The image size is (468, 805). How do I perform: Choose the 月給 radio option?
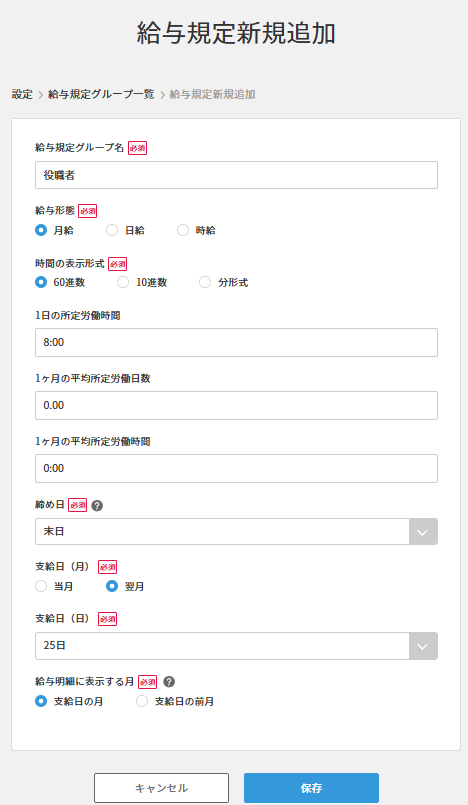coord(41,231)
